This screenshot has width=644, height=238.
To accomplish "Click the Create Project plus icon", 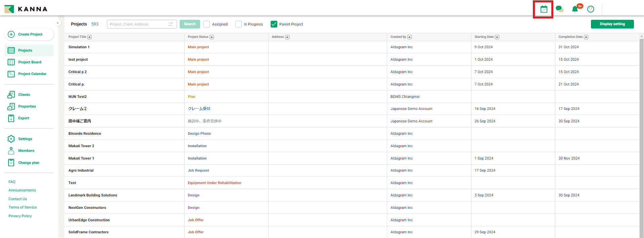I will click(x=11, y=34).
